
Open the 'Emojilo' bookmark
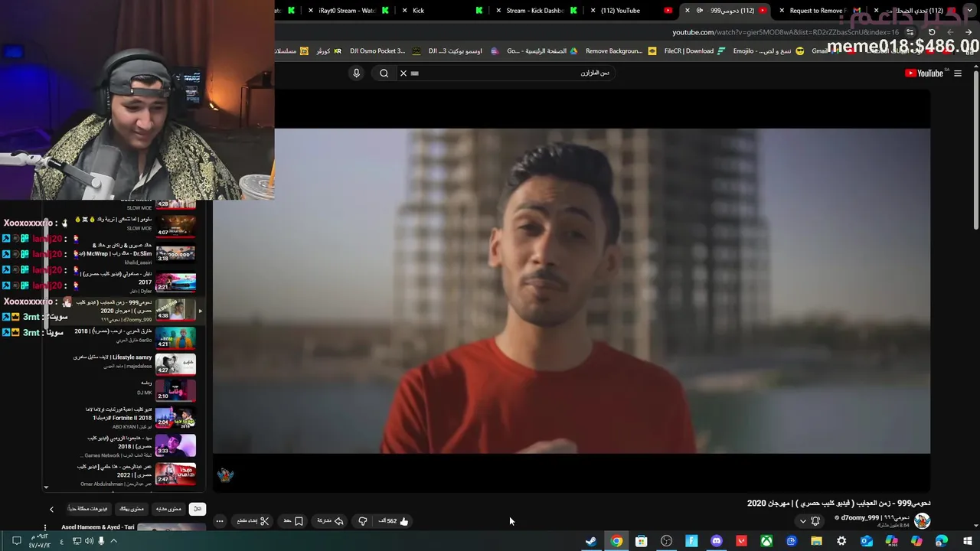pyautogui.click(x=768, y=51)
